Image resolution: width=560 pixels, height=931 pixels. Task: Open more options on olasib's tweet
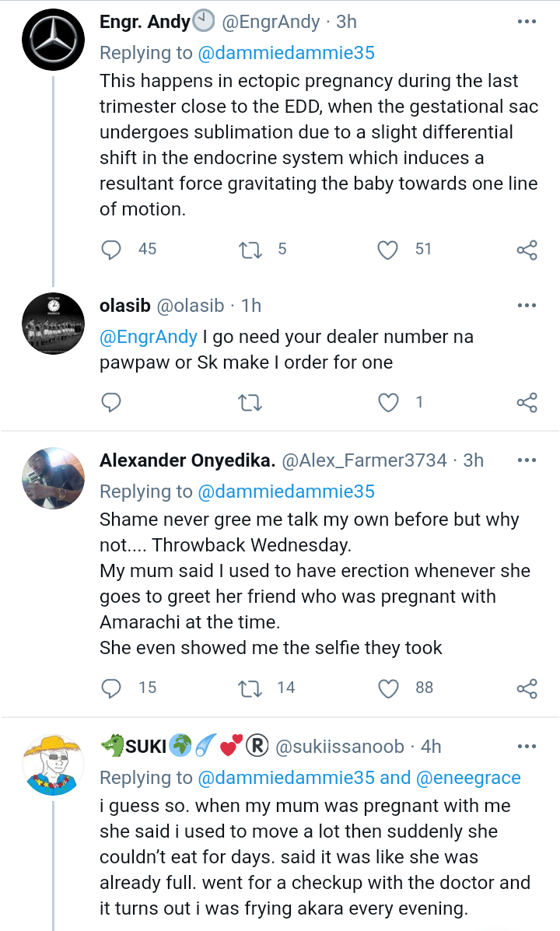(527, 306)
